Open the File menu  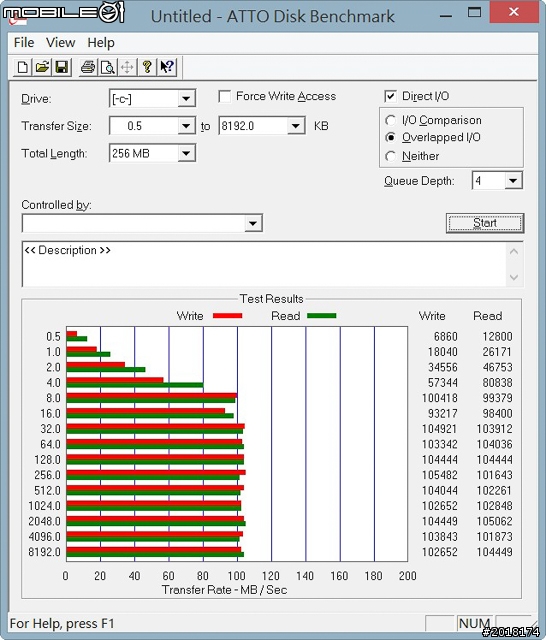[x=24, y=42]
